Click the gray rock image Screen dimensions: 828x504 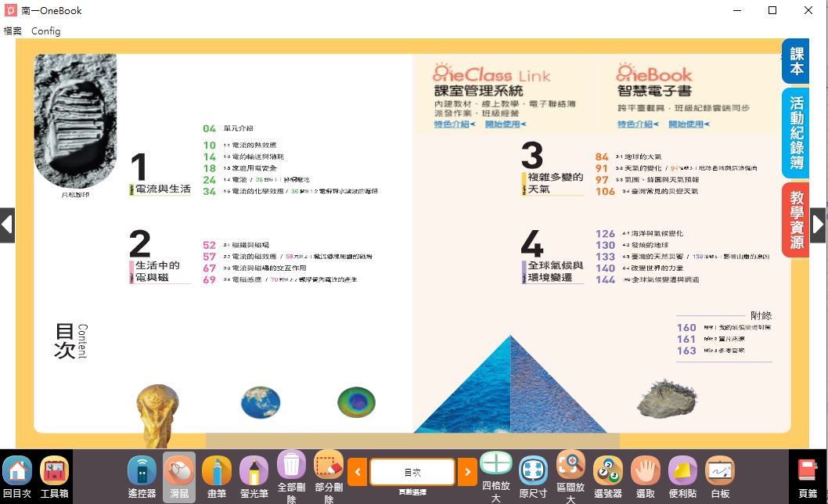coord(667,398)
